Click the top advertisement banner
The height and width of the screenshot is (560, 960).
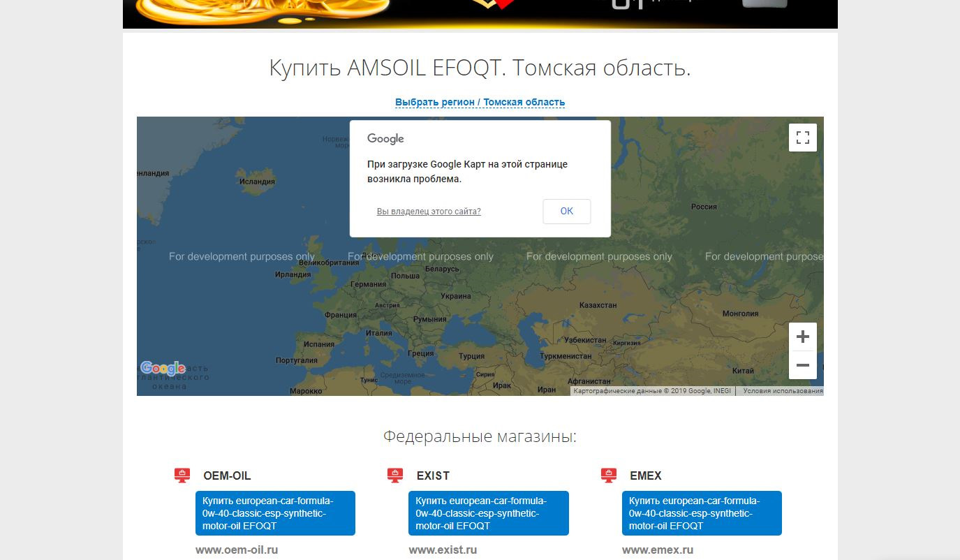pyautogui.click(x=480, y=14)
